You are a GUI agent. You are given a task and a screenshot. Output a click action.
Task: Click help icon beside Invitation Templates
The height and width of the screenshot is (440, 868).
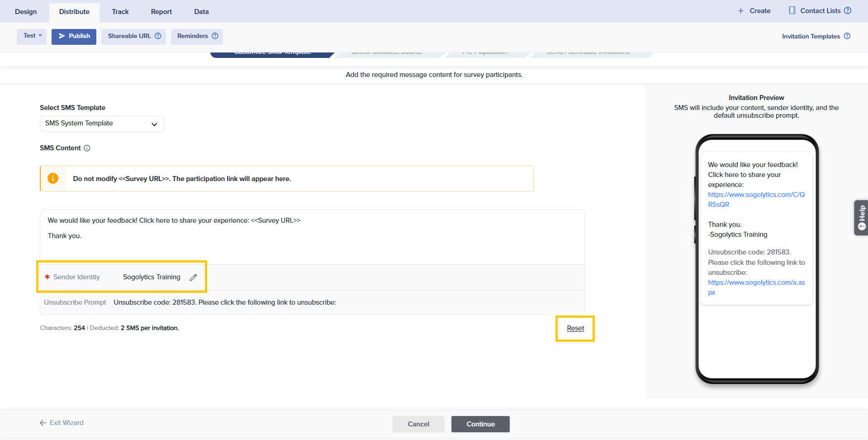tap(847, 36)
